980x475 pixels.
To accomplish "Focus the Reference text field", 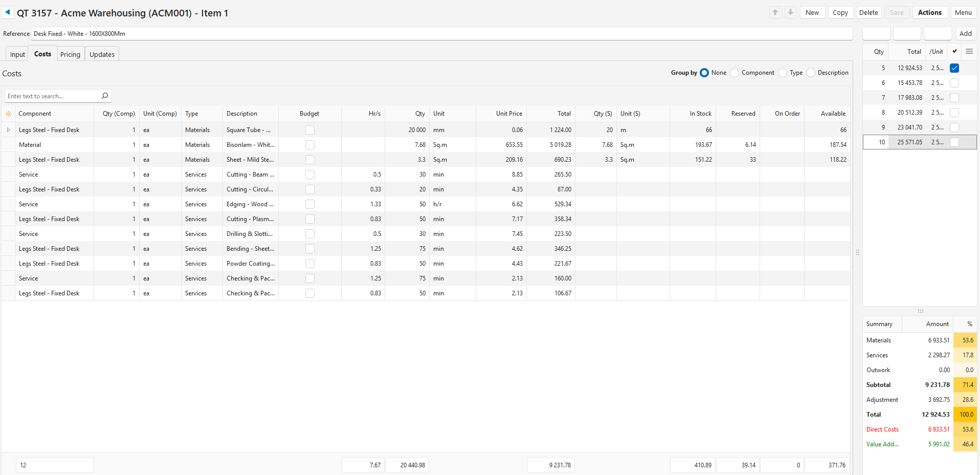I will (x=441, y=33).
